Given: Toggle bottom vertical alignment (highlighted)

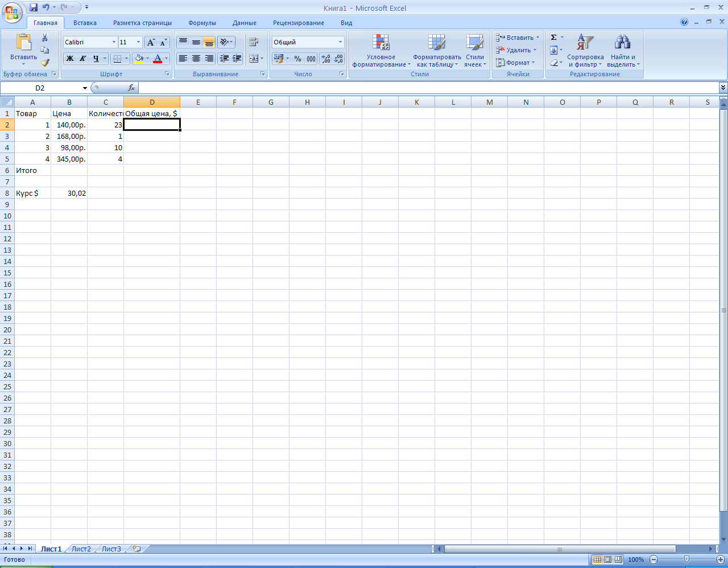Looking at the screenshot, I should coord(209,42).
